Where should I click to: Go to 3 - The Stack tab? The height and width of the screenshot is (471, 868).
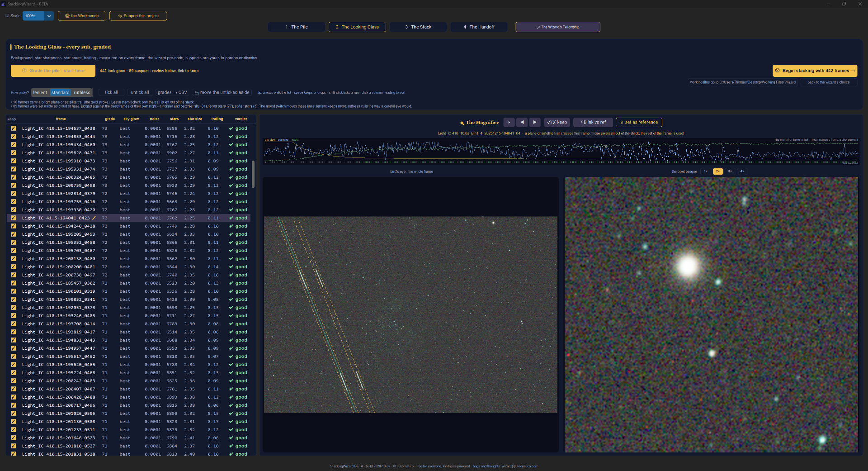[x=418, y=27]
